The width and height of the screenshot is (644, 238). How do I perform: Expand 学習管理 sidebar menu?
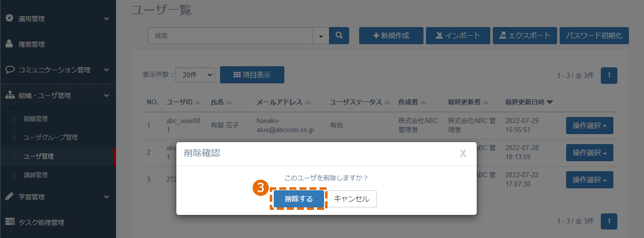(x=58, y=197)
